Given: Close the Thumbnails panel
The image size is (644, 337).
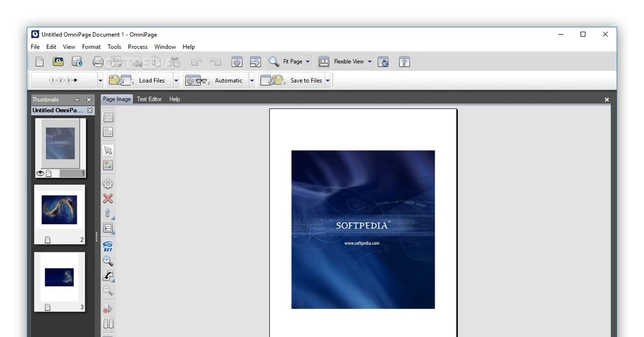Looking at the screenshot, I should point(89,100).
